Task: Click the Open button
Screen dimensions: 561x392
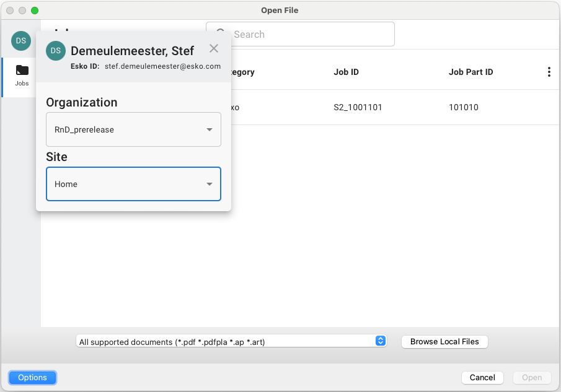Action: pyautogui.click(x=531, y=378)
